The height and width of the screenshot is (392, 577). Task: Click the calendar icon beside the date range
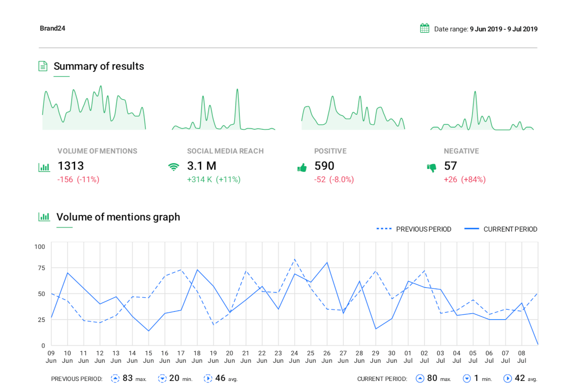[424, 27]
